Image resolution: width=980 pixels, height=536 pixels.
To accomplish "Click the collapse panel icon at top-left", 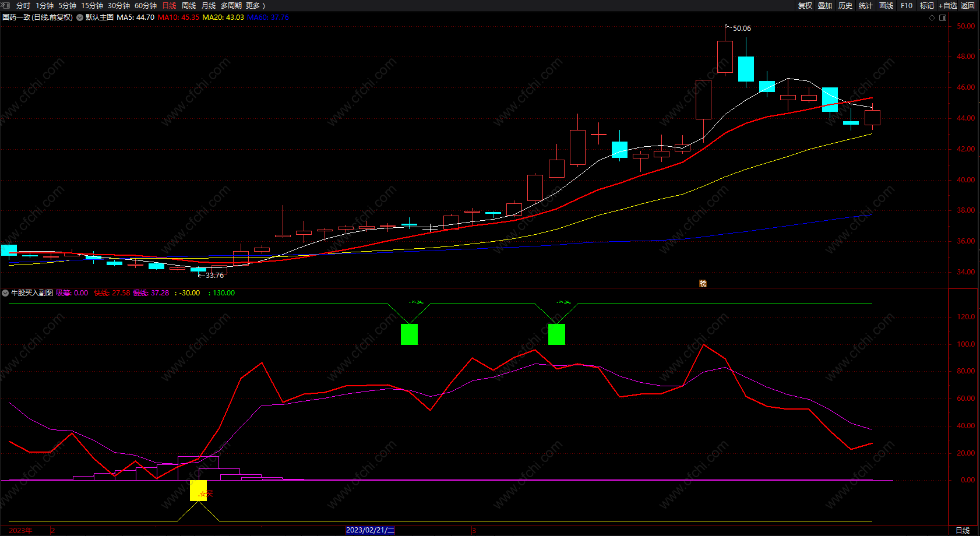I will (x=6, y=5).
